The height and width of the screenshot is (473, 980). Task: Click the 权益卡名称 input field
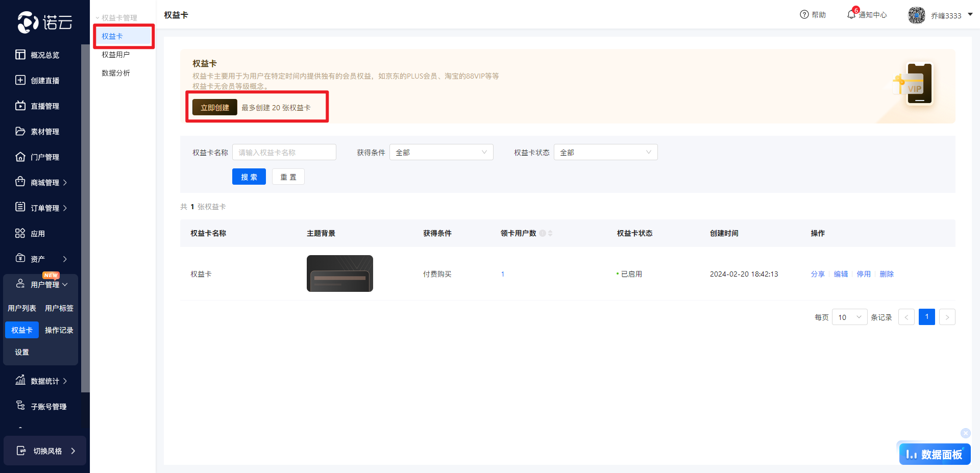[x=284, y=153]
